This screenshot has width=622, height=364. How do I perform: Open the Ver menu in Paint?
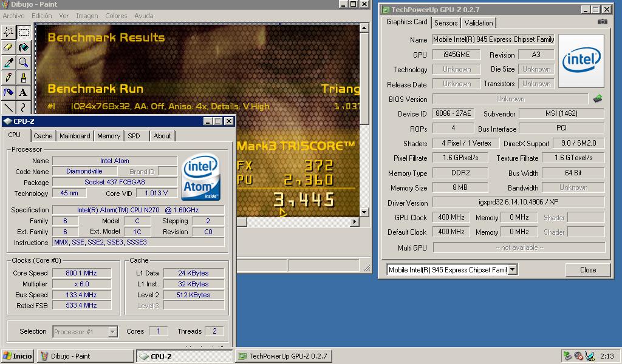point(64,16)
